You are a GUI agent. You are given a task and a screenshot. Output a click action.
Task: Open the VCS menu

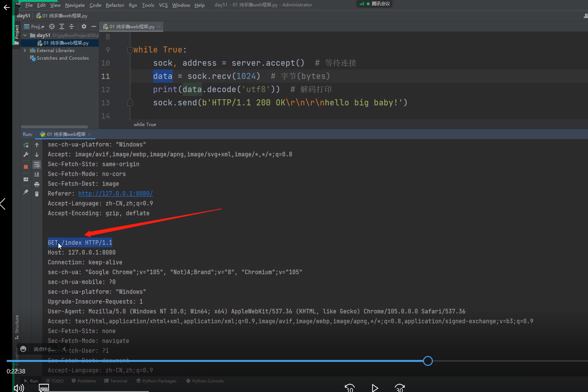163,5
